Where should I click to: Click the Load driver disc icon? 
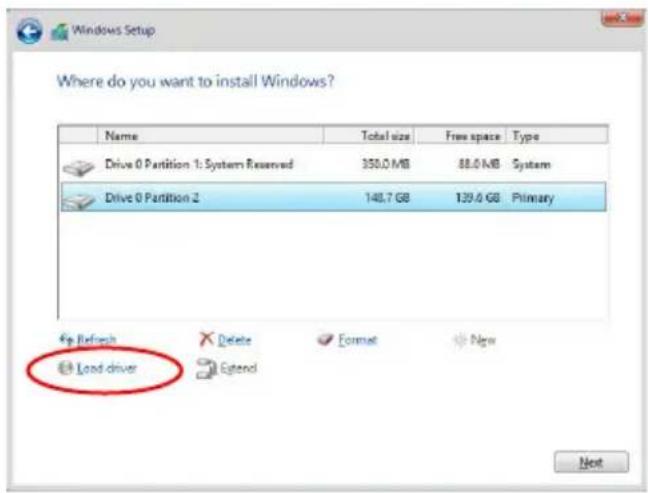click(x=65, y=368)
